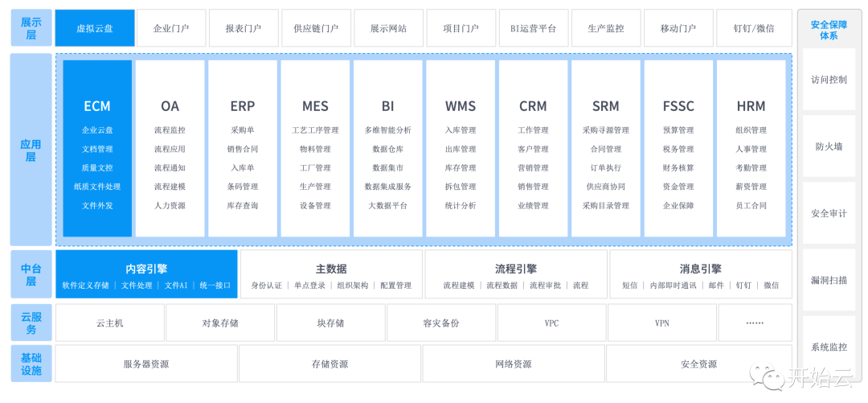The width and height of the screenshot is (868, 403).
Task: Select the 容灾备份 box
Action: 441,323
